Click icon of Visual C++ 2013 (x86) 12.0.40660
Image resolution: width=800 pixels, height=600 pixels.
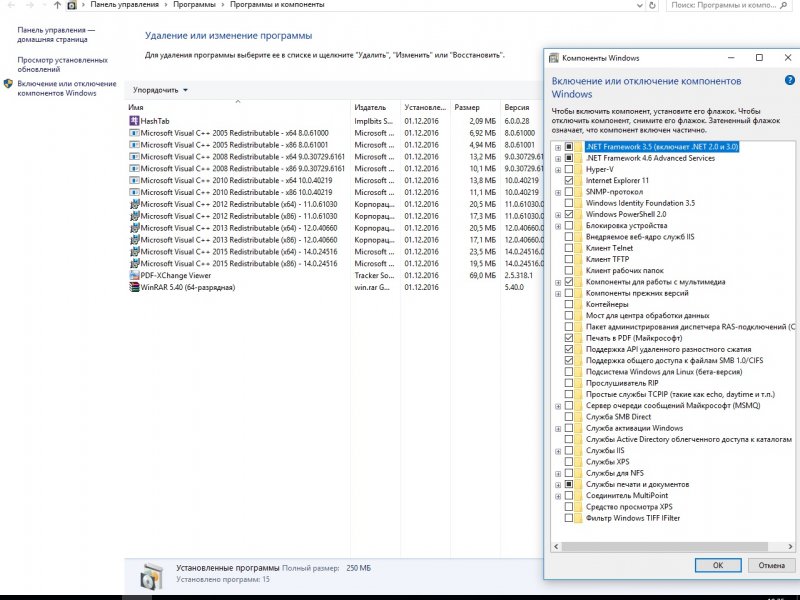click(134, 240)
